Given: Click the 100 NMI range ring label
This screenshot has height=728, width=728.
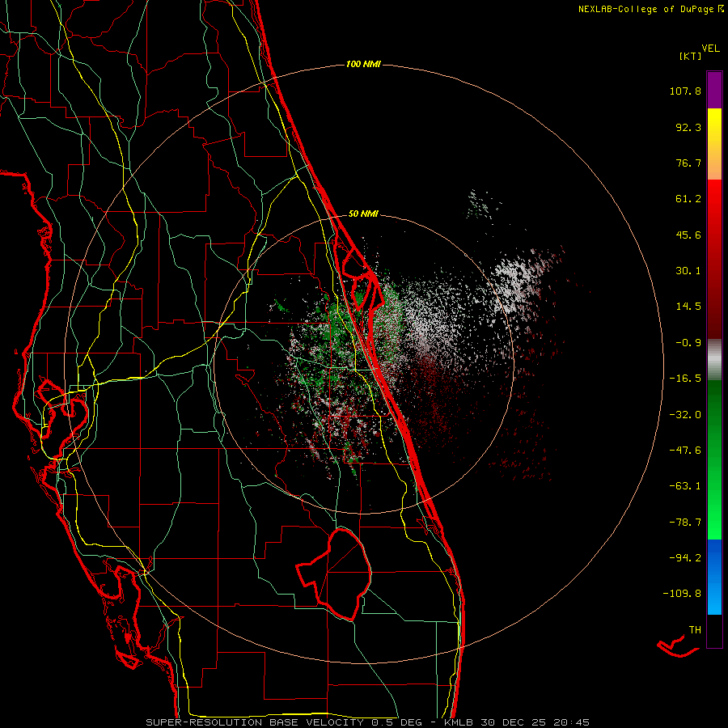Looking at the screenshot, I should (x=363, y=64).
